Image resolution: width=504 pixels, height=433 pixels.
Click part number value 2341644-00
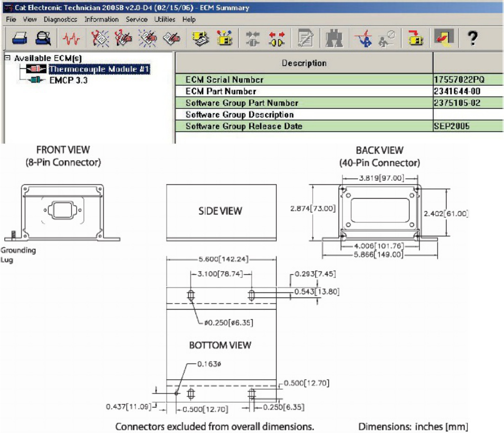pyautogui.click(x=457, y=91)
